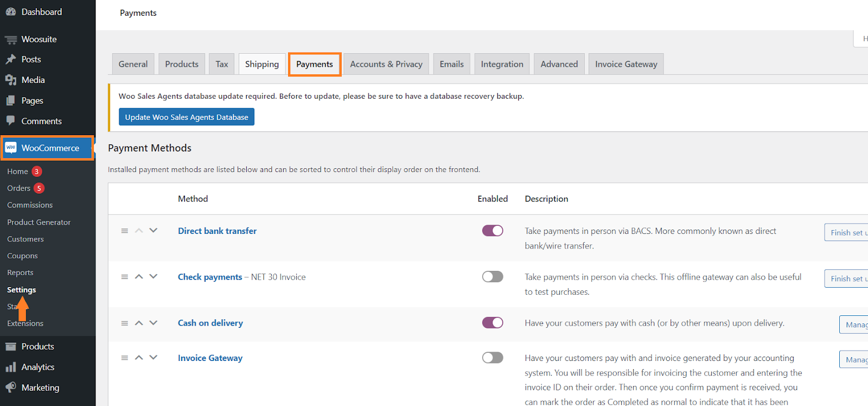Open Settings submenu item
868x406 pixels.
click(x=21, y=290)
